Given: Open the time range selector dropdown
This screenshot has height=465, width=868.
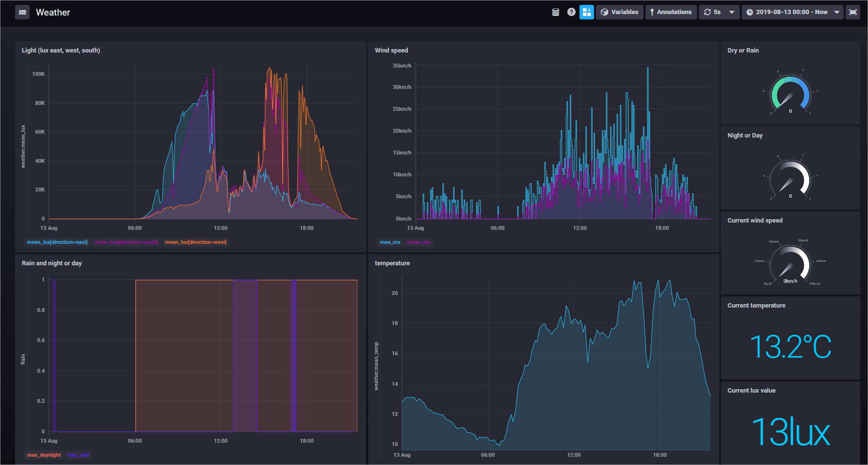Looking at the screenshot, I should pos(792,12).
